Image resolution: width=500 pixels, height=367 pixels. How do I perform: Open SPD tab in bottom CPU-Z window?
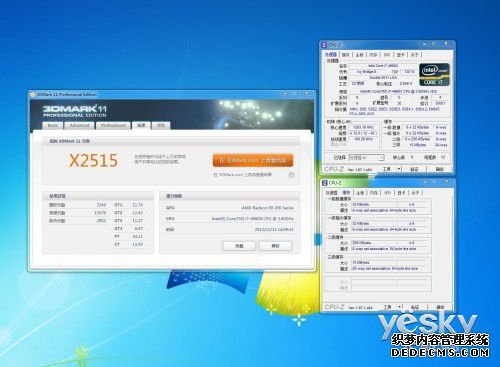(x=387, y=193)
